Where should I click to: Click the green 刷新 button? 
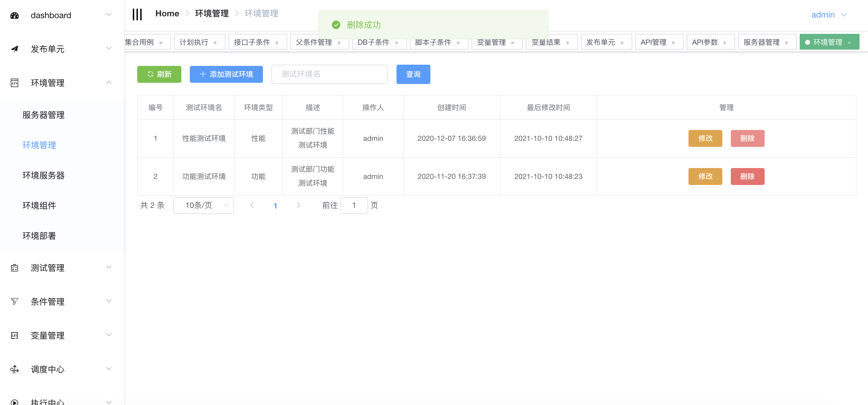click(159, 74)
